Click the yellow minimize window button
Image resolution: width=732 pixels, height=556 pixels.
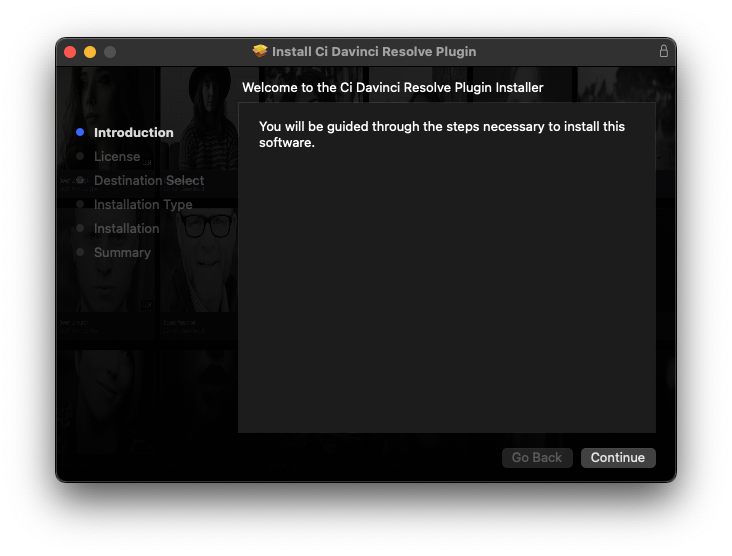click(x=90, y=52)
